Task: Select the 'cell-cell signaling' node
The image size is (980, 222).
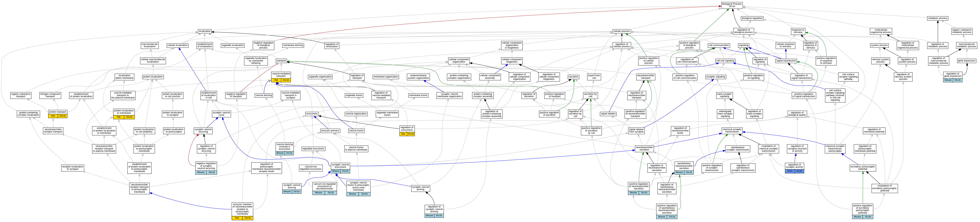Action: click(725, 61)
